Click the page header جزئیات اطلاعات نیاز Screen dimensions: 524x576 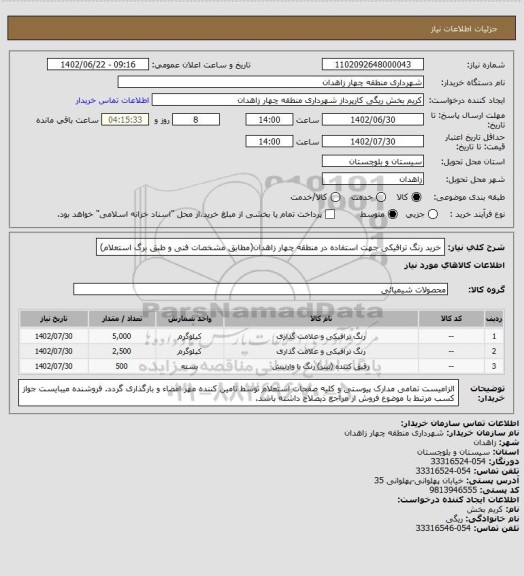point(464,29)
